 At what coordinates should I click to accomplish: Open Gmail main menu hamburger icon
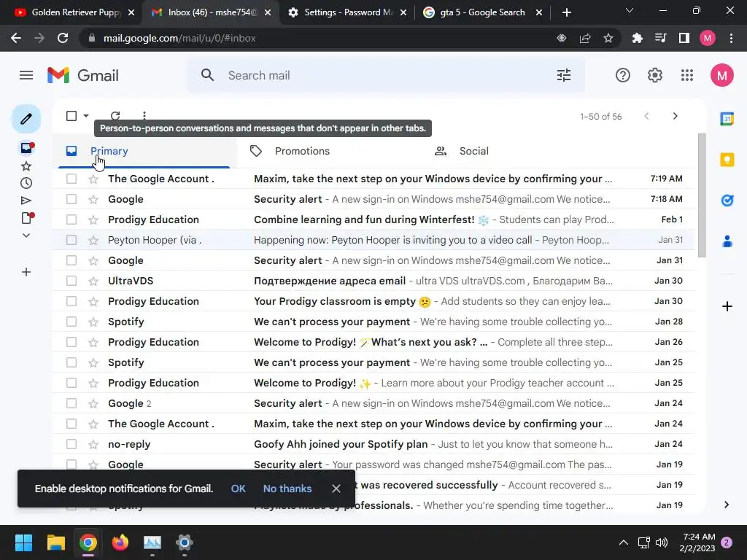click(26, 75)
